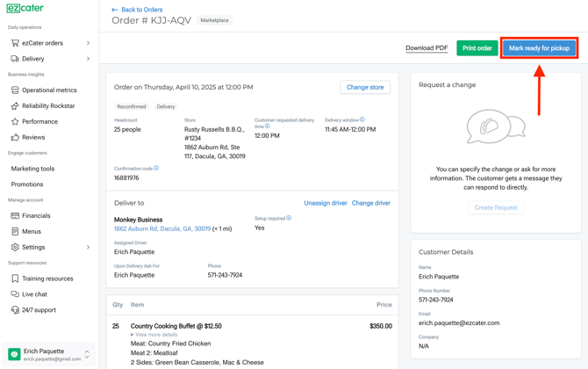Click the Operational metrics icon

(15, 90)
